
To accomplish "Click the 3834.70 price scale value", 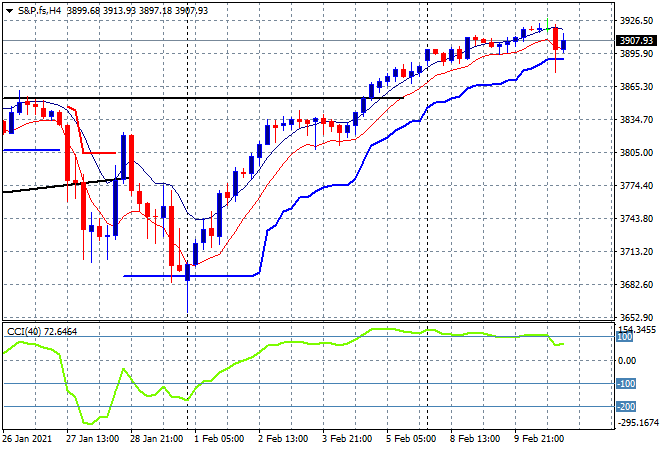I will click(x=636, y=120).
